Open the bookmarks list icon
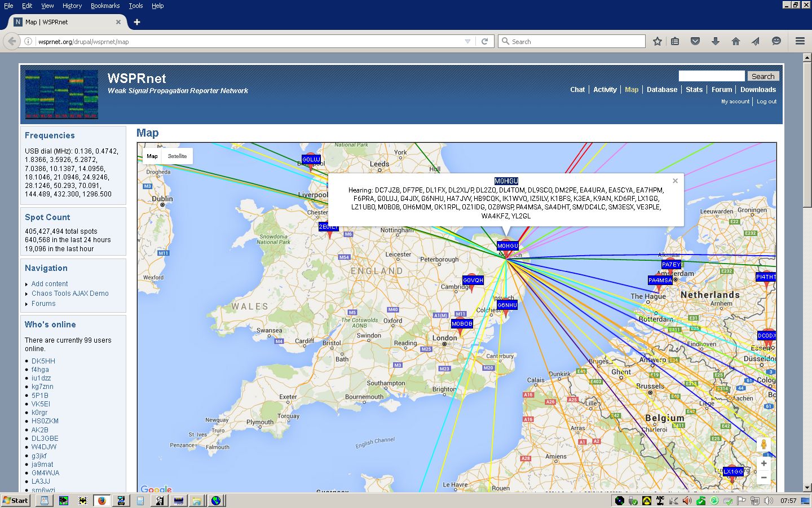The image size is (812, 508). tap(675, 41)
